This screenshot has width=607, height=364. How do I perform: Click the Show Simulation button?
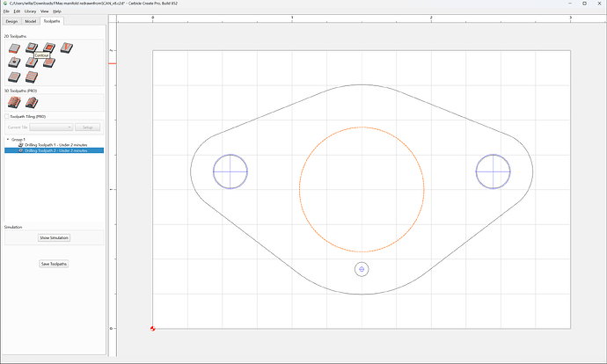pyautogui.click(x=55, y=238)
